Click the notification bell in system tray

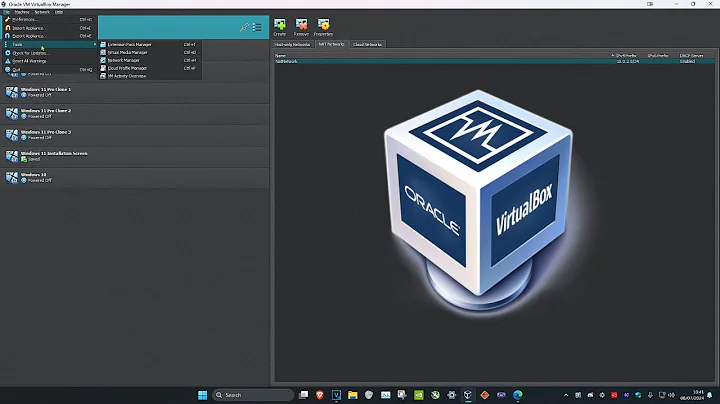click(x=710, y=395)
